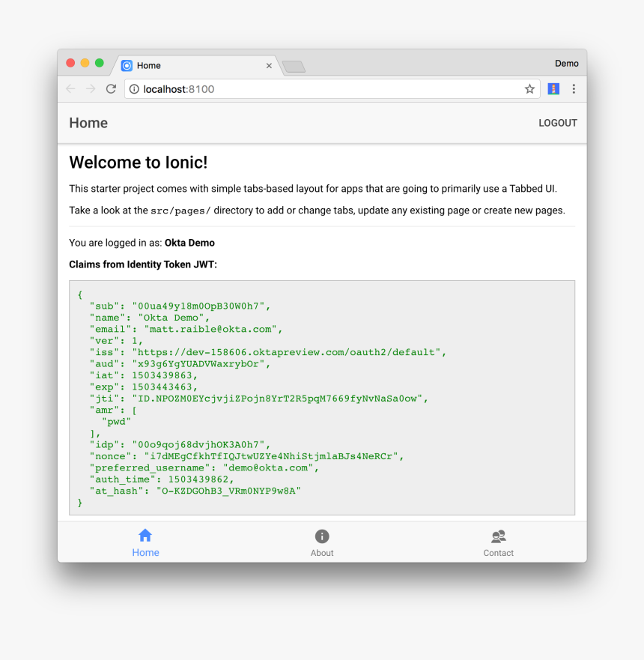Click the "pwd" value in the amr array
Viewport: 644px width, 660px height.
coord(116,422)
